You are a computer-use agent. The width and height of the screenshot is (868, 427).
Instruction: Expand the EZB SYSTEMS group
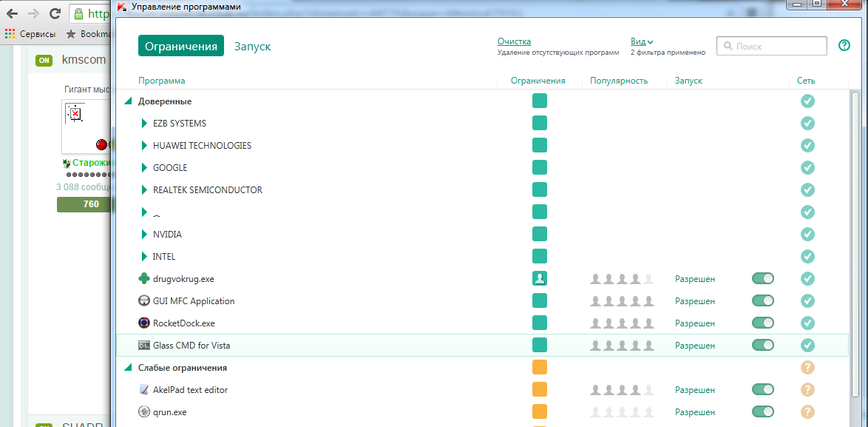(145, 124)
